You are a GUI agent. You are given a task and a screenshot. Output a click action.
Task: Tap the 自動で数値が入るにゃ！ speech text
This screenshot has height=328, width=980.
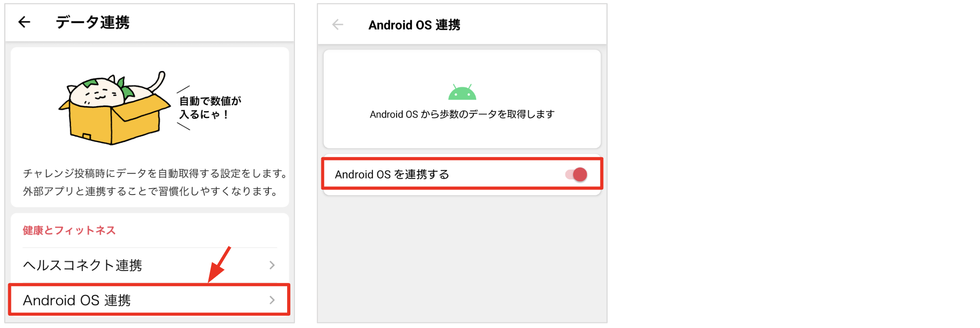[210, 108]
